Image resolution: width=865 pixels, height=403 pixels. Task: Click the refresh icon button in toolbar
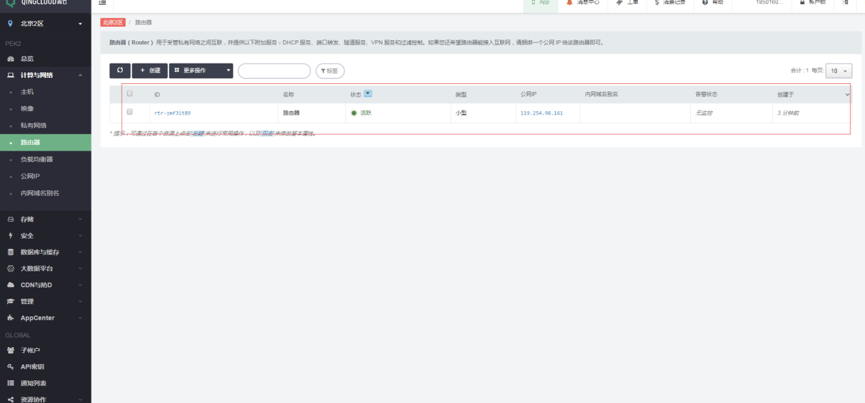pyautogui.click(x=118, y=71)
